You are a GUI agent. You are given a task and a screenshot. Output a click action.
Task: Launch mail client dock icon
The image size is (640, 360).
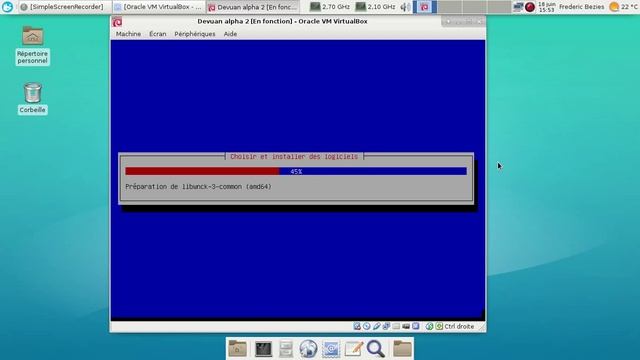331,349
